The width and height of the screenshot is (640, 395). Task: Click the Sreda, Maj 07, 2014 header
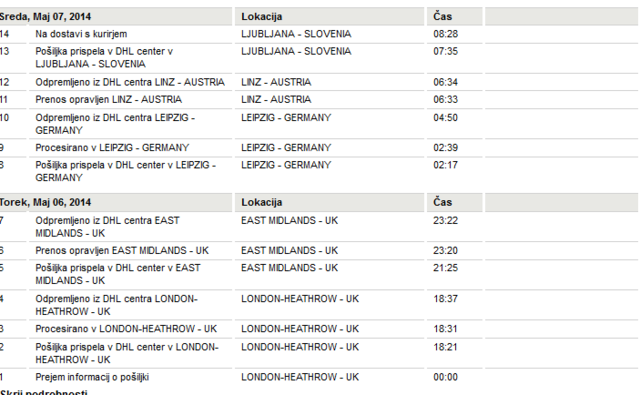pos(45,17)
